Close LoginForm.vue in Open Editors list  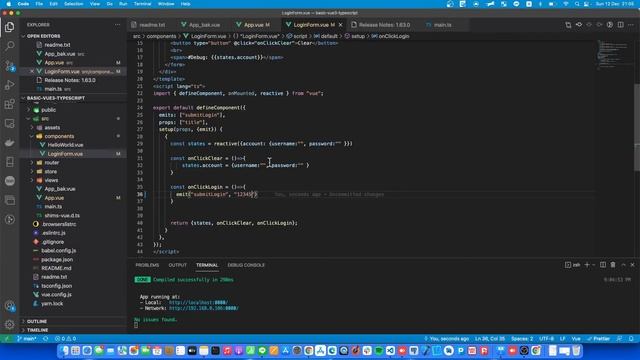click(x=32, y=71)
